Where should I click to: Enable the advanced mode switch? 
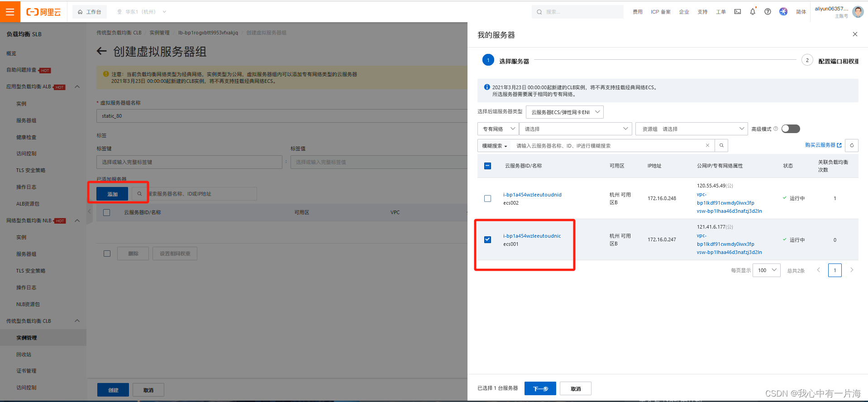[x=791, y=129]
